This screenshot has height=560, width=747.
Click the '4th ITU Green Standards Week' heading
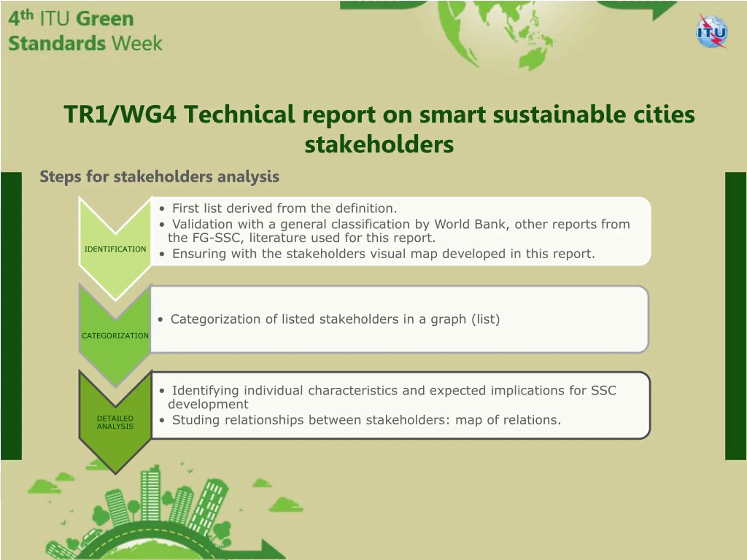85,31
